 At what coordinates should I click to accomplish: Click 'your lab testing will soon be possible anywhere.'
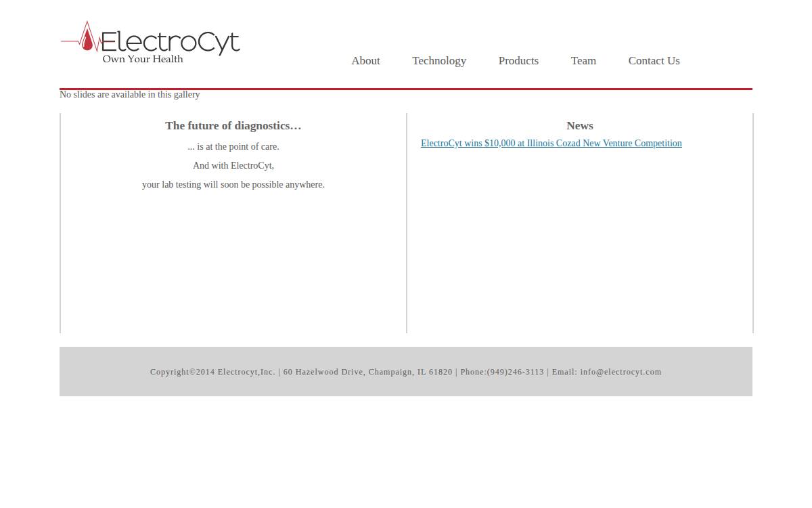click(x=233, y=185)
